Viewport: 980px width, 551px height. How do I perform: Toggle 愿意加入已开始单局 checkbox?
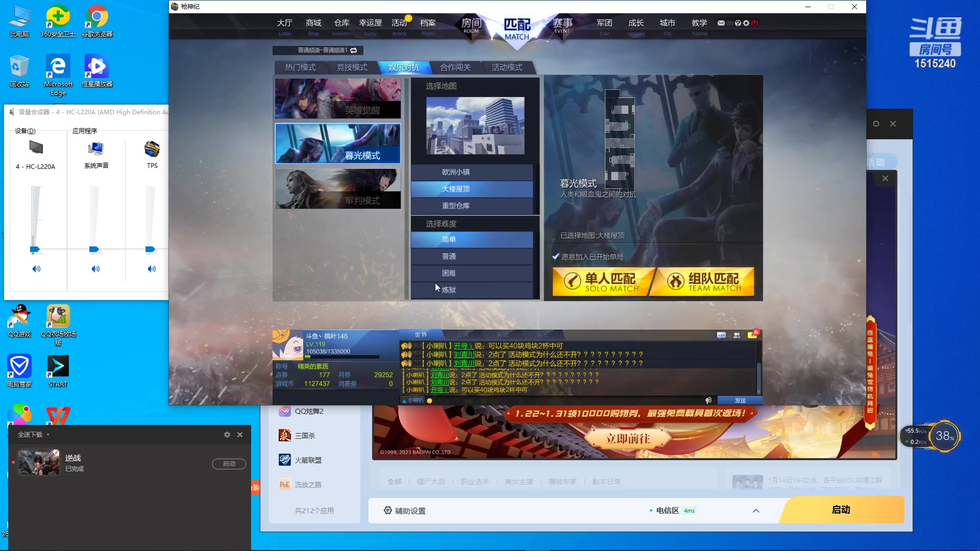[x=556, y=257]
